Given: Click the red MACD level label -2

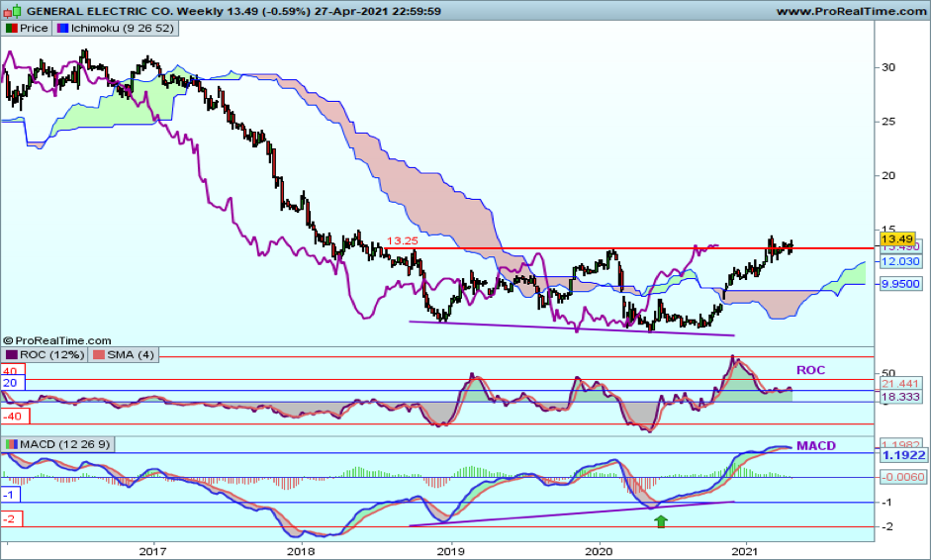Looking at the screenshot, I should pyautogui.click(x=11, y=519).
